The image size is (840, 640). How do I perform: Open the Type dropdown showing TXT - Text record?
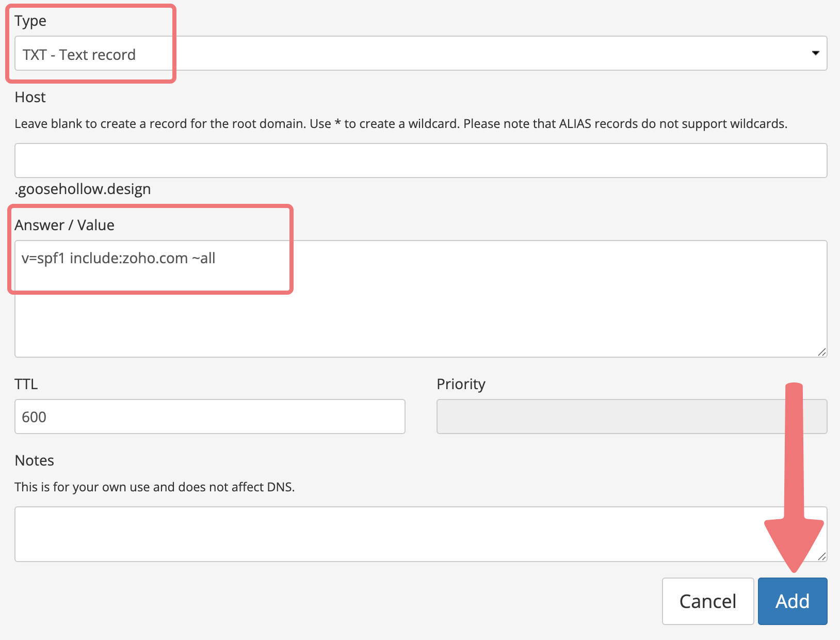tap(421, 53)
